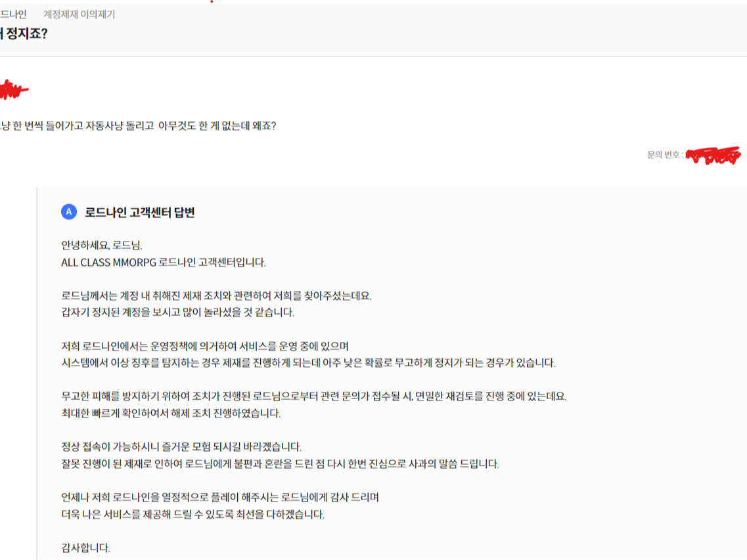Screen dimensions: 747x560
Task: Select the greeting line 안녕하세요, 로드님.
Action: click(101, 246)
